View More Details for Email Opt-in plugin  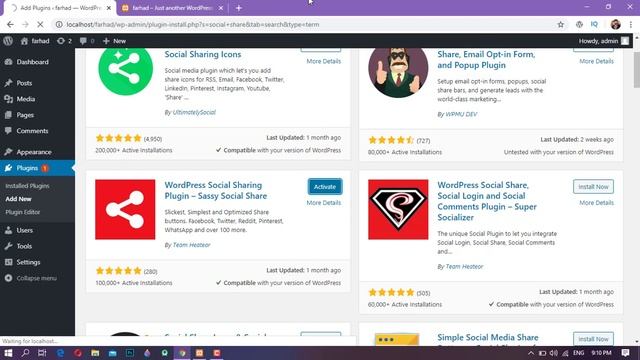pyautogui.click(x=596, y=61)
